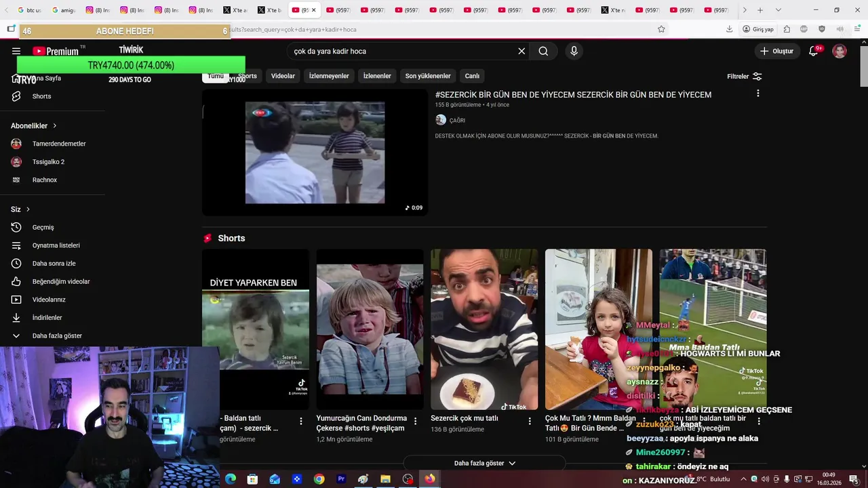
Task: Open a new browser tab with plus
Action: (760, 10)
